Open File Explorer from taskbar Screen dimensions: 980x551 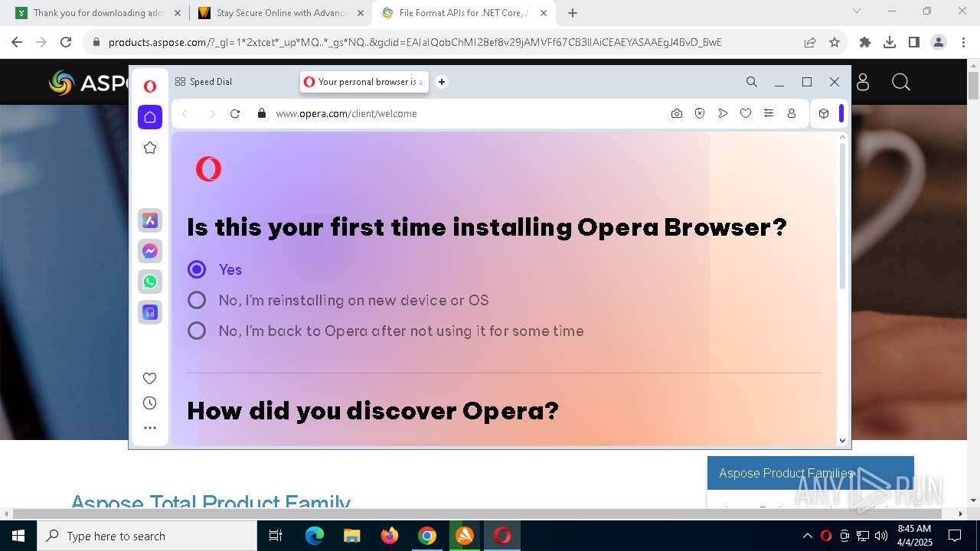352,536
